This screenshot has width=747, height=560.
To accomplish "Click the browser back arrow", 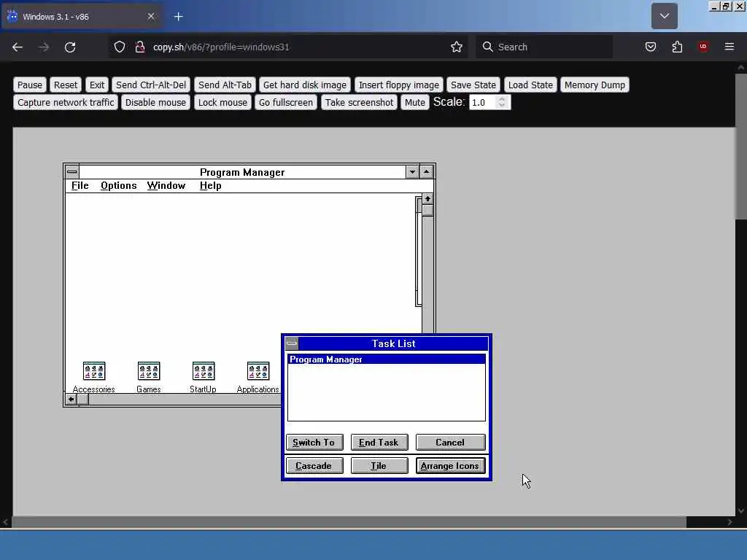I will click(18, 47).
